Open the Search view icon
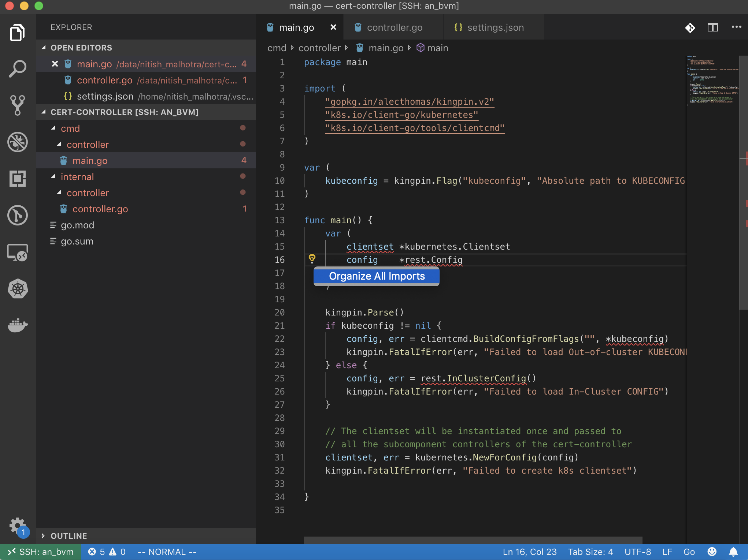748x560 pixels. 18,69
